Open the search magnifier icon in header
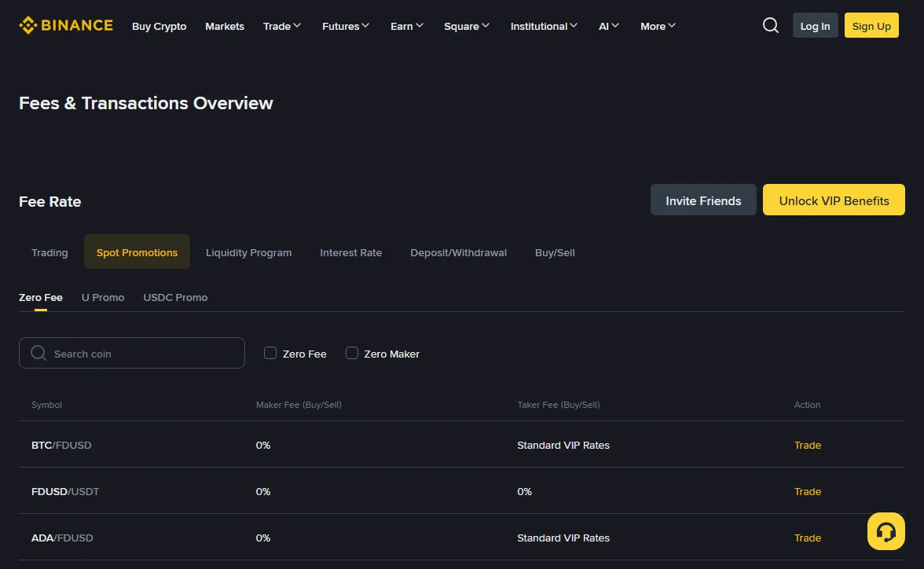 pos(771,25)
